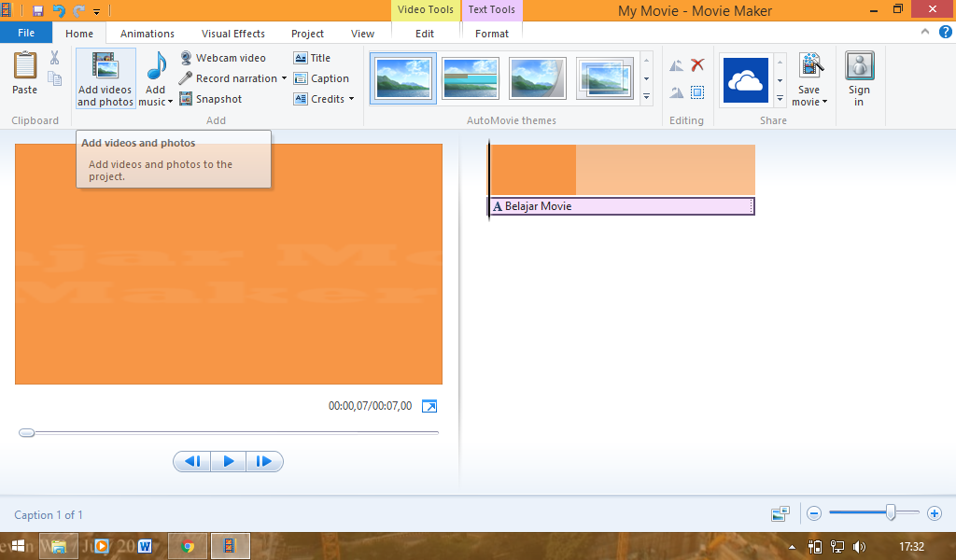
Task: Click the volume speaker tray icon
Action: [x=859, y=547]
